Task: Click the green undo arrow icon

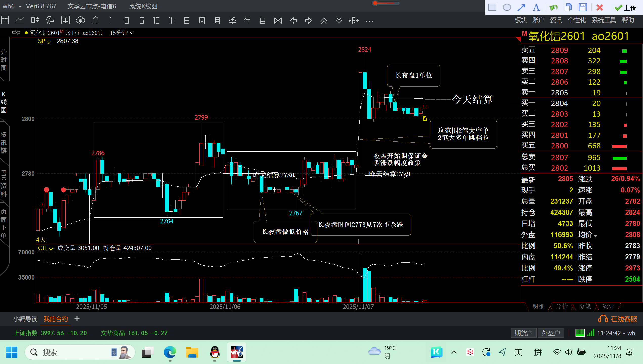Action: coord(553,7)
